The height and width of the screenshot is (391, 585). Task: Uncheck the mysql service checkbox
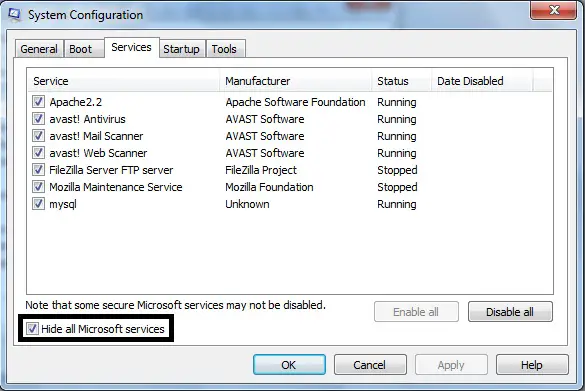pos(38,204)
